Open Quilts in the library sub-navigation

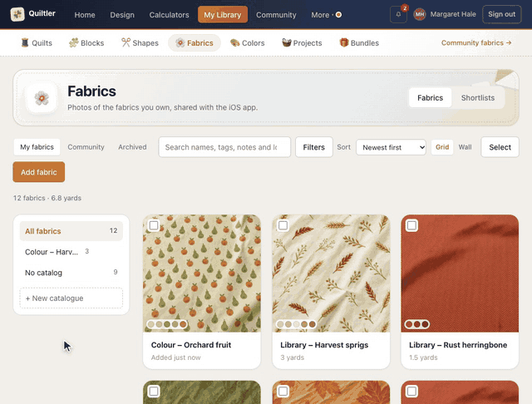(37, 42)
